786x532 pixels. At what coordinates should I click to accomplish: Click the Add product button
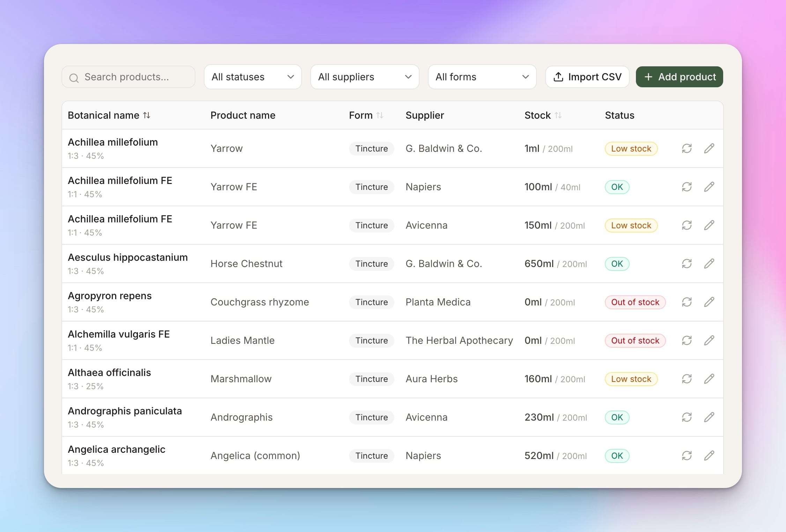[679, 77]
